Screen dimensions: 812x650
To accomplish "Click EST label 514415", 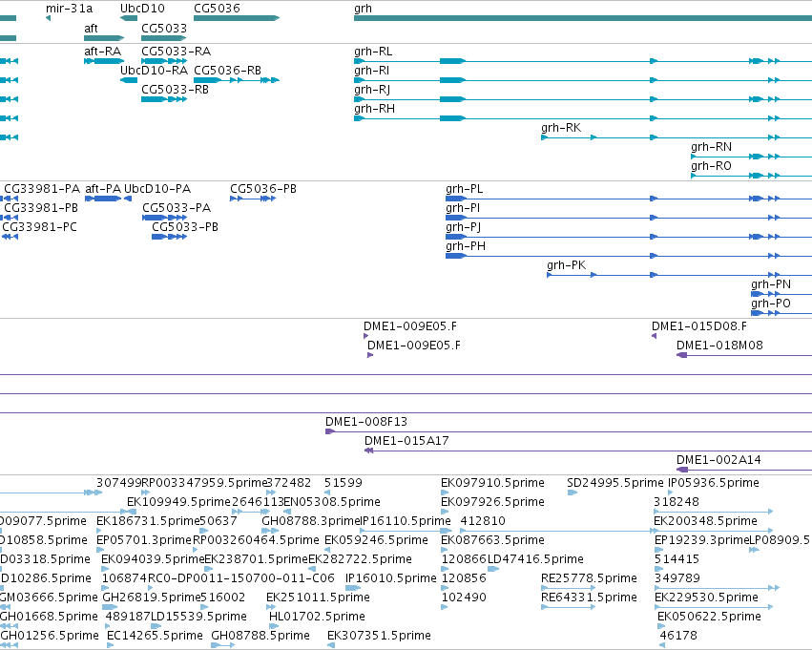I will point(677,559).
